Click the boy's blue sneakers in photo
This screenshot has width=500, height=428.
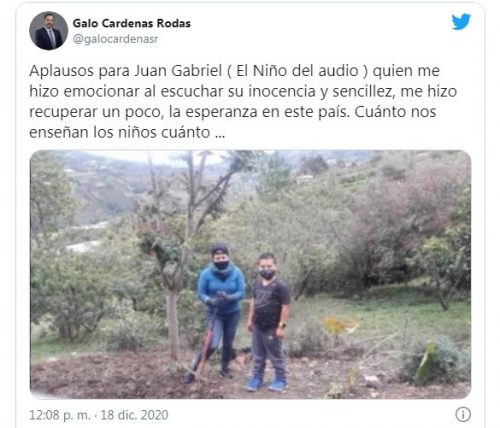(266, 384)
